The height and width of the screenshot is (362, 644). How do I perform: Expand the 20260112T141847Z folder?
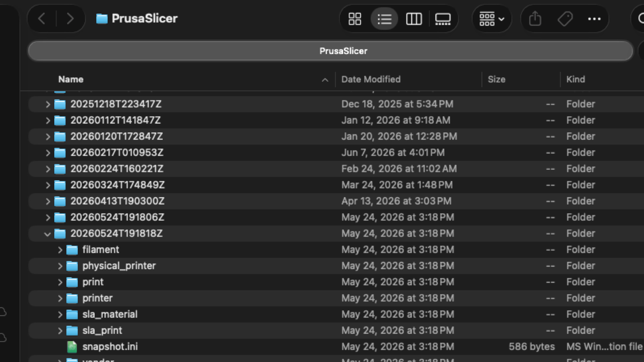(48, 120)
